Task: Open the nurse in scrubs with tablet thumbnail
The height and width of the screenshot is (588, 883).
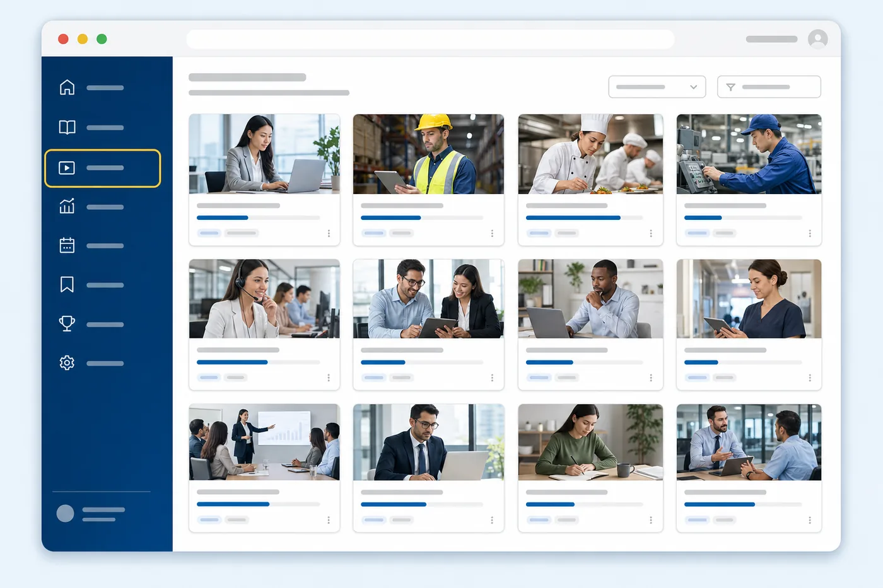Action: click(749, 299)
